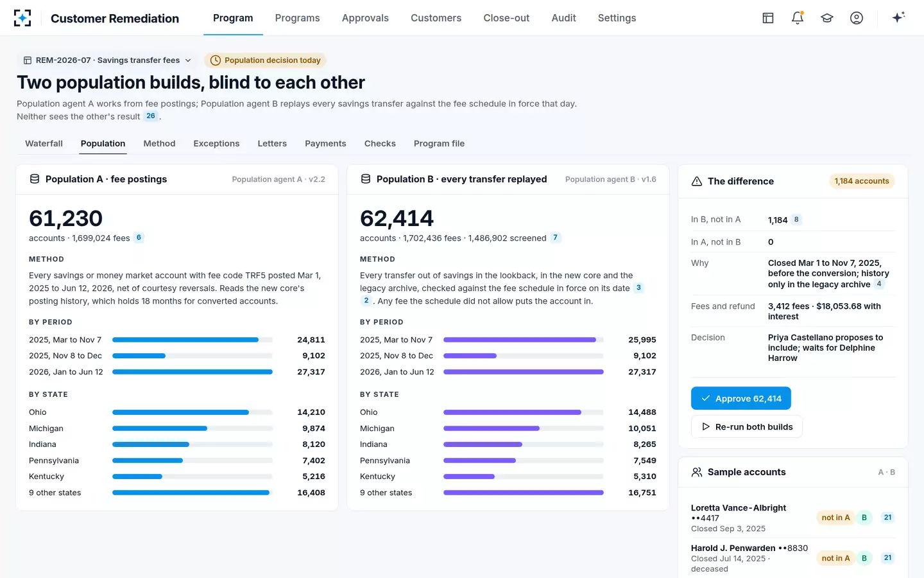Click the Population decision today badge

pyautogui.click(x=266, y=60)
